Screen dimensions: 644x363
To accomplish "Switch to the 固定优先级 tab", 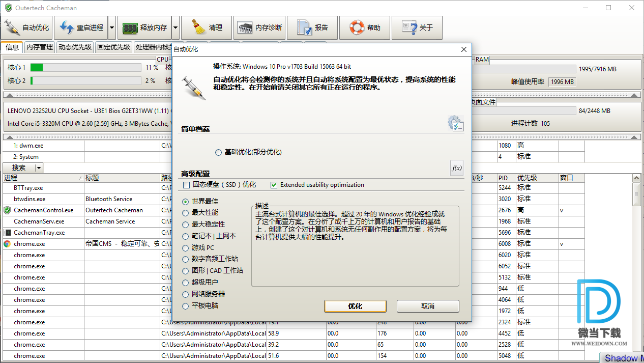I will [x=113, y=47].
